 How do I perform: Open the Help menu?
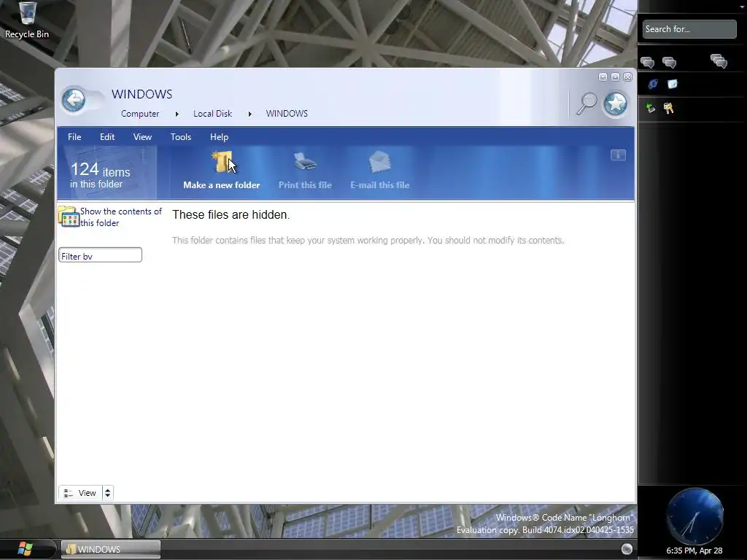(219, 137)
